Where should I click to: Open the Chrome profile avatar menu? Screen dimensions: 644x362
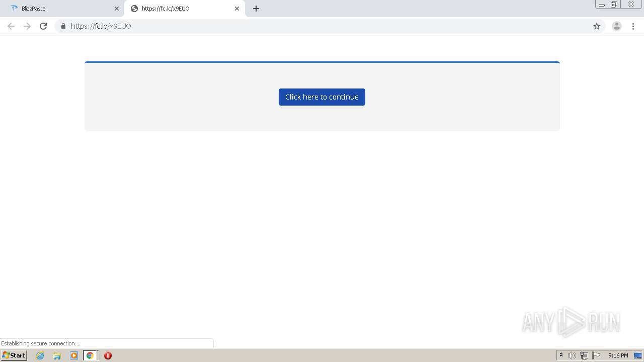(x=617, y=26)
